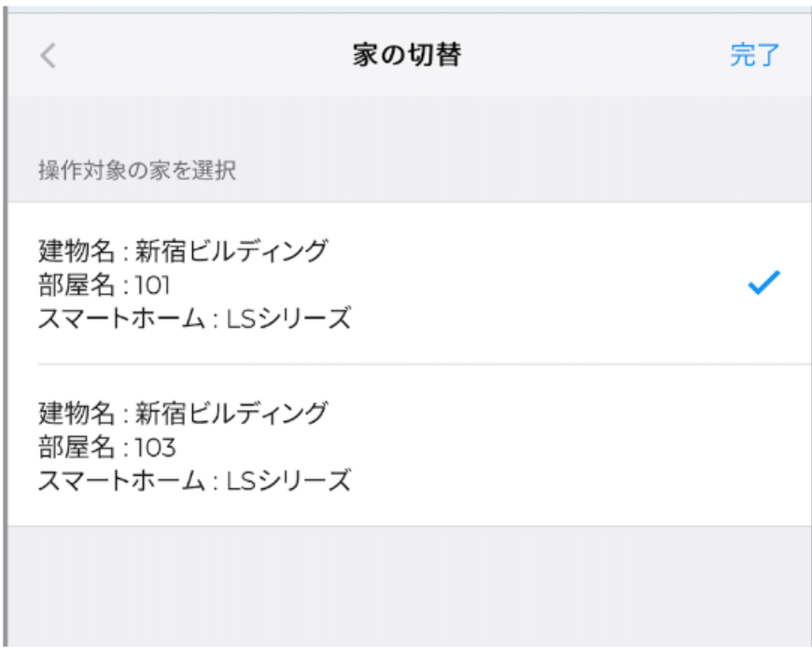Click the 家の切替 screen title
The width and height of the screenshot is (812, 648).
[407, 56]
